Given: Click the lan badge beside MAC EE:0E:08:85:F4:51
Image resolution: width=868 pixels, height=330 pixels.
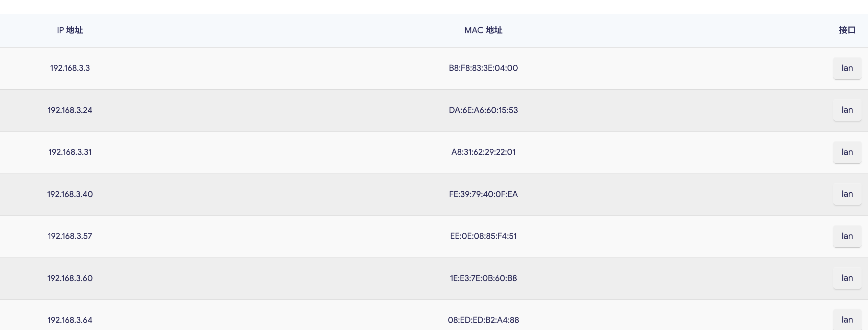Looking at the screenshot, I should click(x=847, y=236).
